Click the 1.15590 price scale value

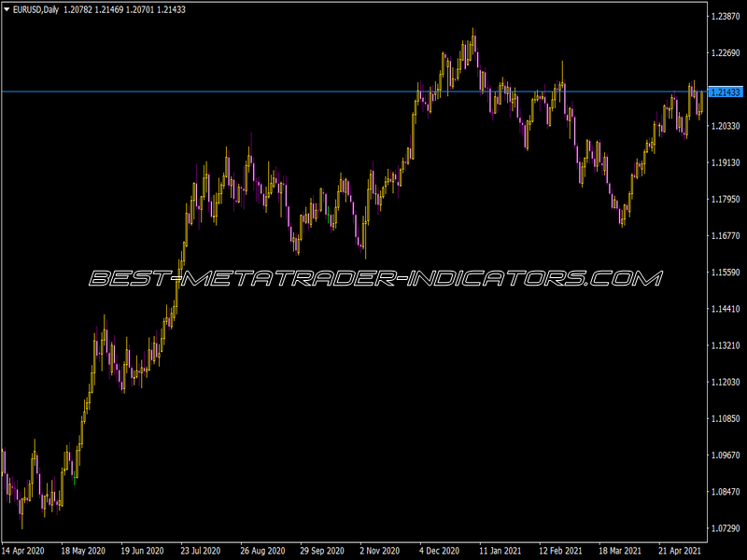pyautogui.click(x=726, y=273)
